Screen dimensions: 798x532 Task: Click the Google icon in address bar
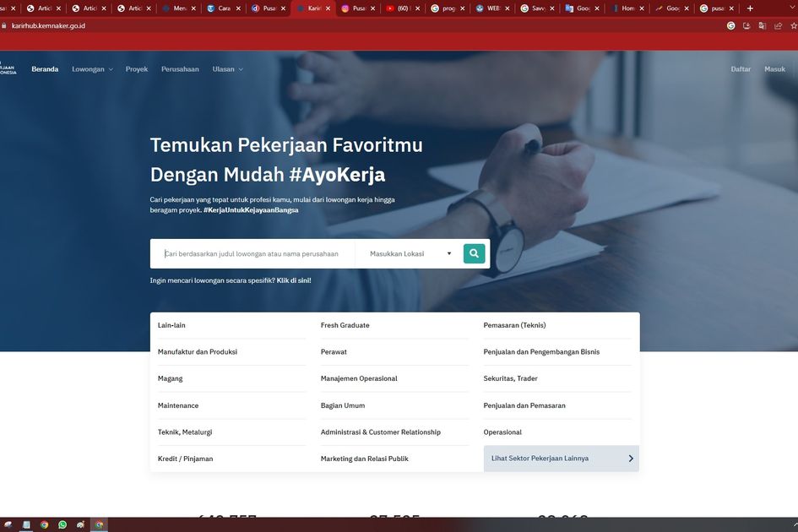tap(730, 25)
